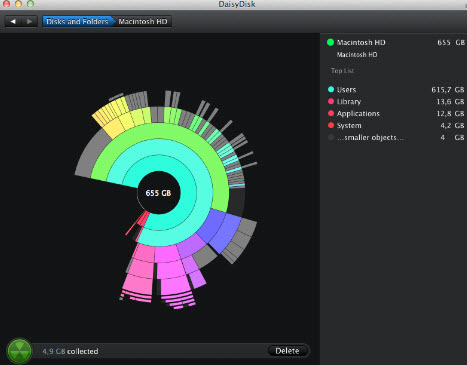467x365 pixels.
Task: Click the pink dot beside Library
Action: tap(331, 101)
